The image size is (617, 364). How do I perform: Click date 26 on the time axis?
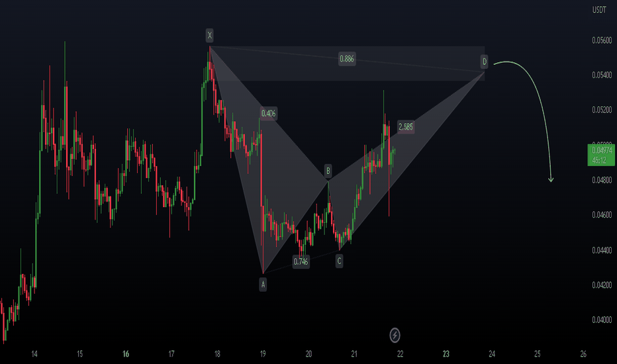point(583,354)
